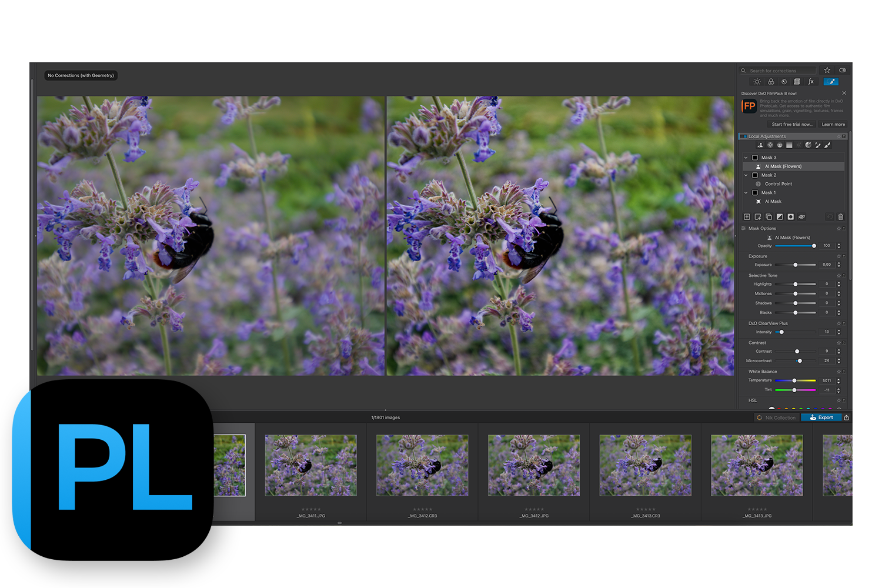
Task: Toggle the Mask 2 checkbox
Action: click(x=755, y=175)
